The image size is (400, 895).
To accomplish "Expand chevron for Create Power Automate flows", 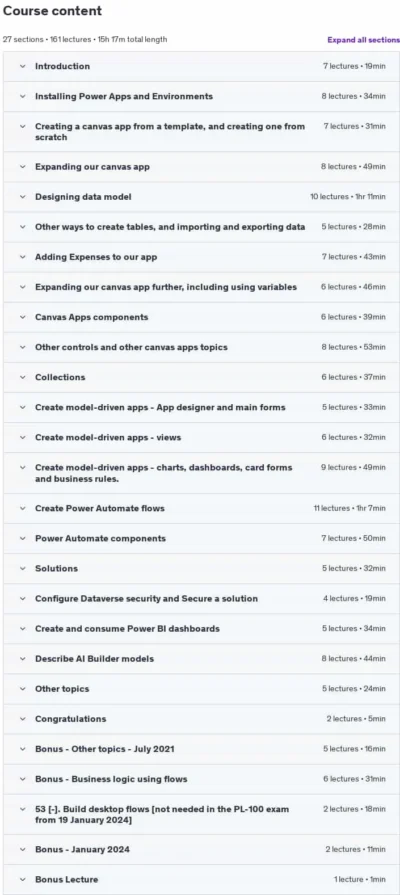I will [x=23, y=509].
